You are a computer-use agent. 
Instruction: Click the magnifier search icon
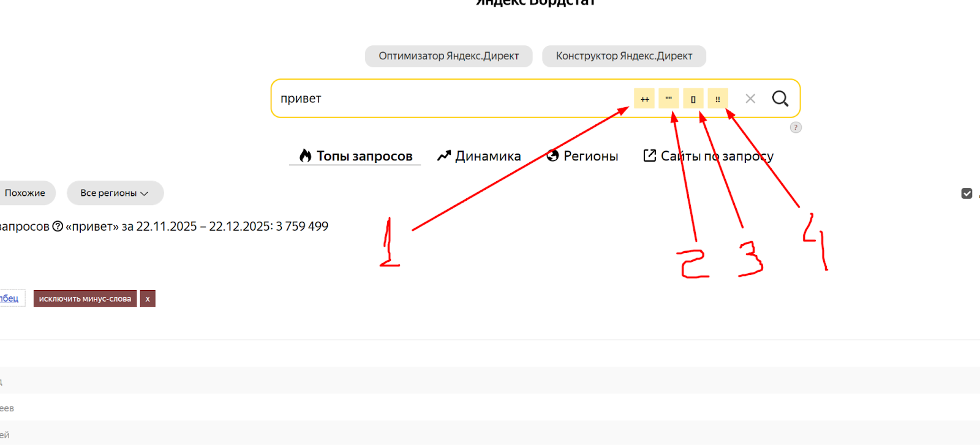pyautogui.click(x=780, y=99)
